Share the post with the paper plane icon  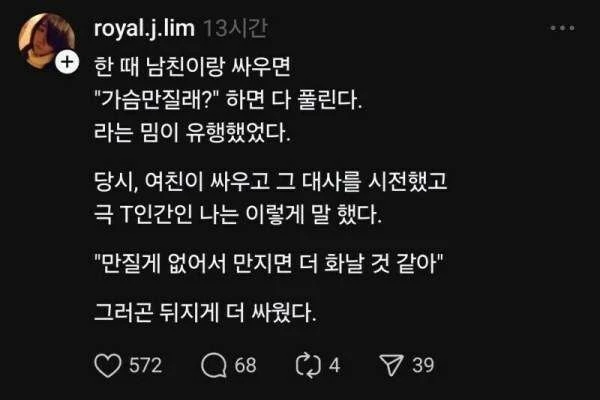pos(391,366)
